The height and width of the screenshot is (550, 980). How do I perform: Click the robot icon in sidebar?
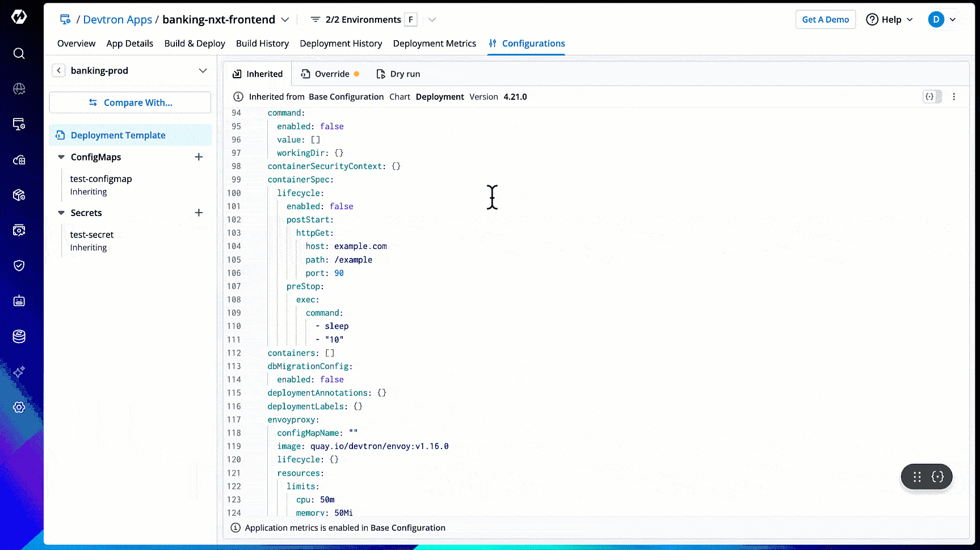(19, 301)
